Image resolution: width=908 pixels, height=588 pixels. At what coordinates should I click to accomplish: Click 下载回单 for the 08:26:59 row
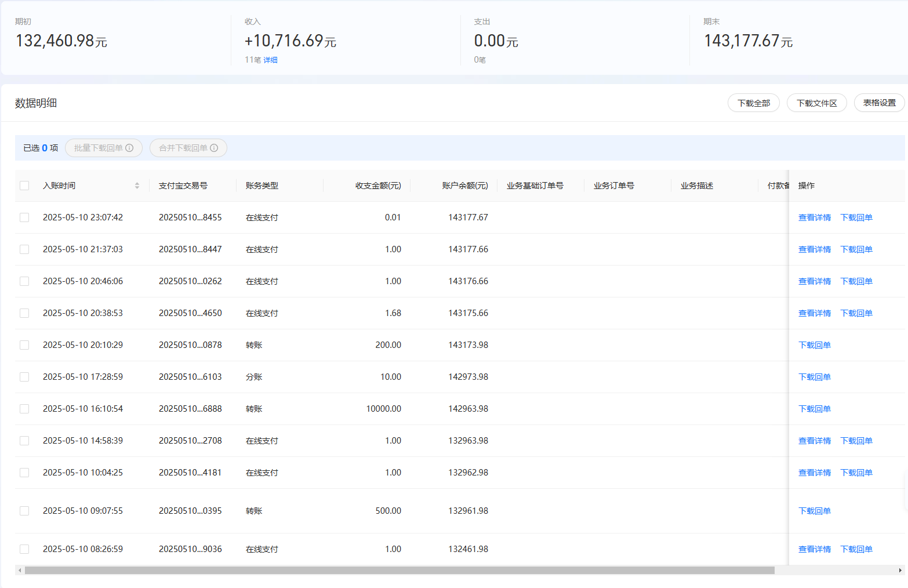click(856, 549)
